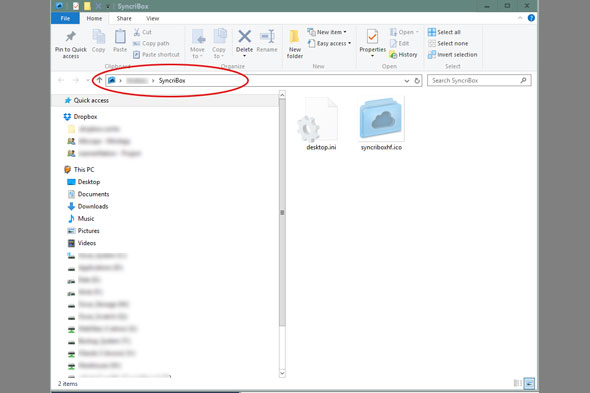This screenshot has width=590, height=393.
Task: Open Documents in navigation pane
Action: [x=88, y=194]
